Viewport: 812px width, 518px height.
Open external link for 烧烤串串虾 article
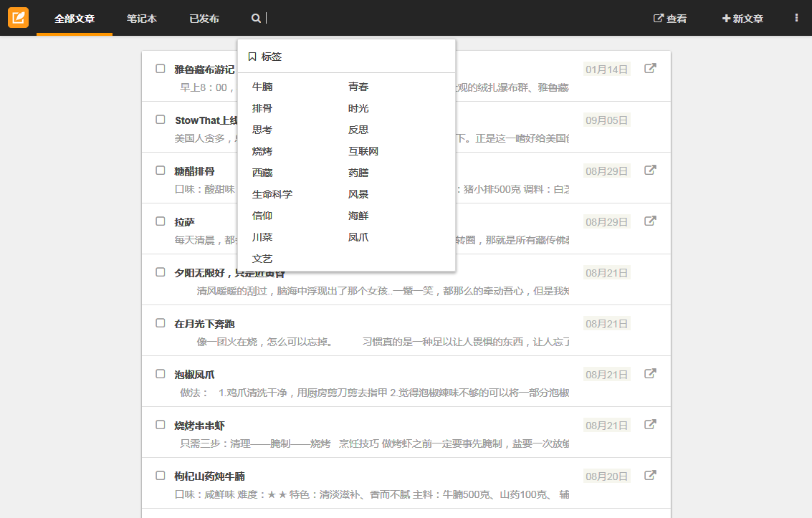coord(650,424)
